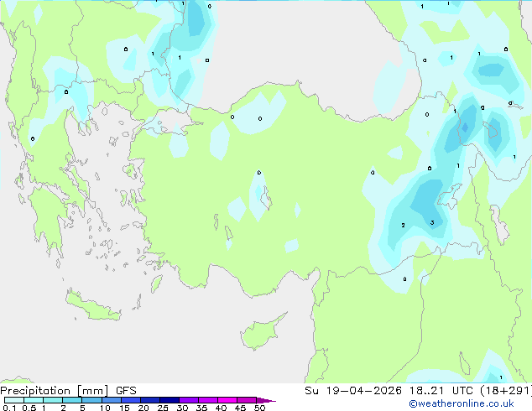Select the 5–10 mm blue legend swatch
Viewport: 532px width, 411px height.
coord(91,400)
